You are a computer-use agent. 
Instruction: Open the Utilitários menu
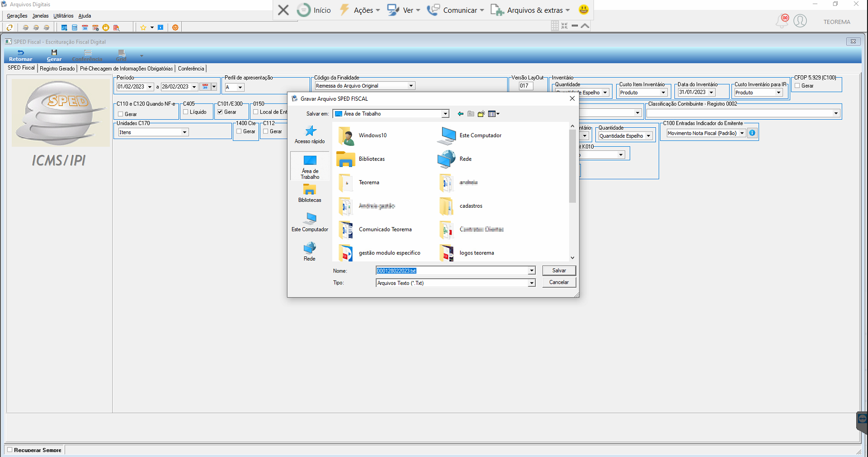point(63,16)
